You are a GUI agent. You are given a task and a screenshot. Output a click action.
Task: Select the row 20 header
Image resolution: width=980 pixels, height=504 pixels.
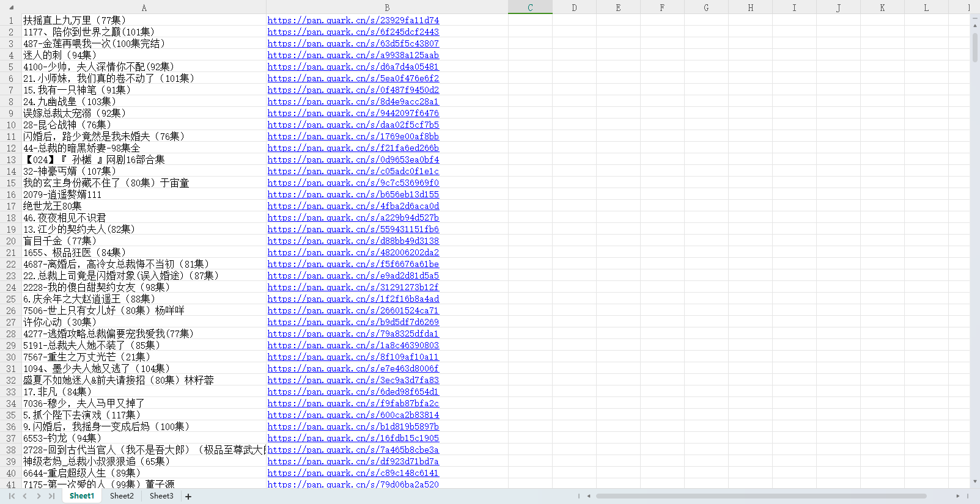point(10,241)
